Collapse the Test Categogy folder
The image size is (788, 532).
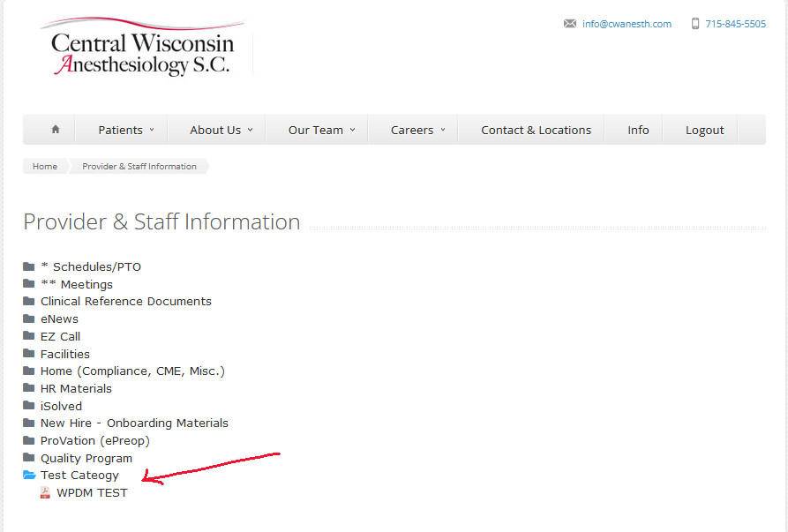pos(79,476)
